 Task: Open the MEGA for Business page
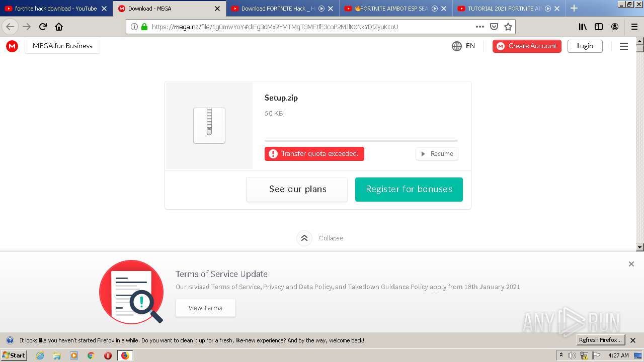pos(62,46)
